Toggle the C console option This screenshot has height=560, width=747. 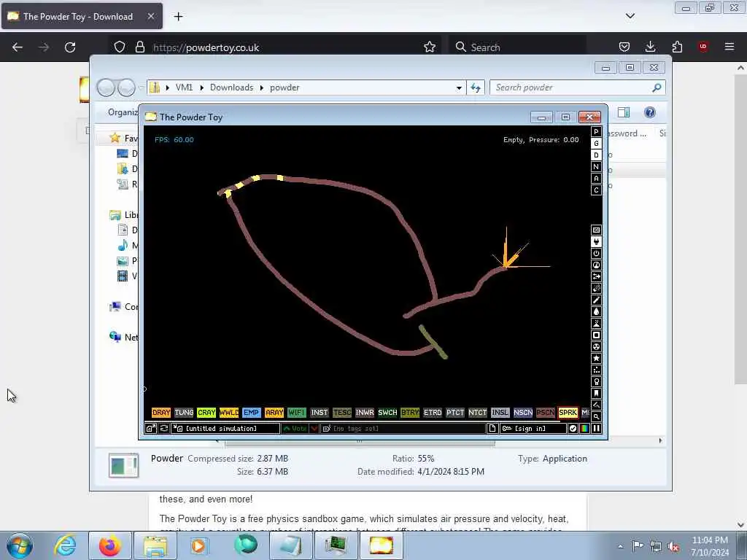(x=596, y=190)
